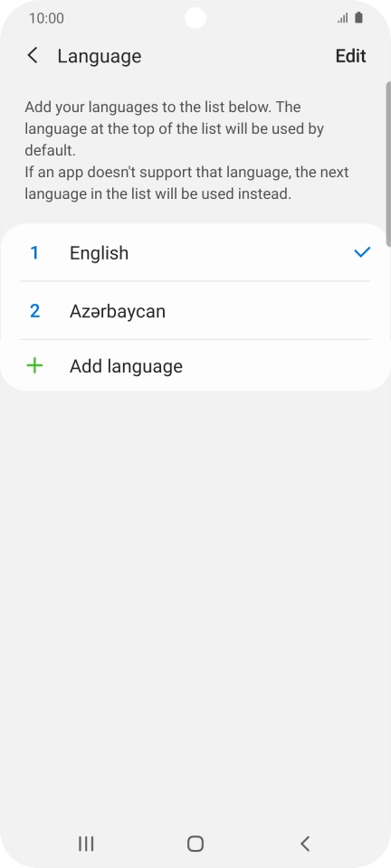Open recent apps from navigation bar
The width and height of the screenshot is (391, 868).
pos(86,844)
